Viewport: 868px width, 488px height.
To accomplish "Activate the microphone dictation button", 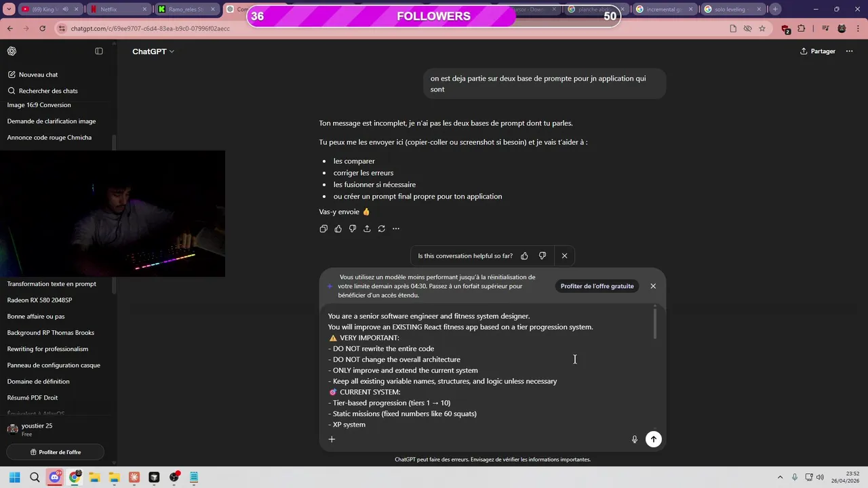I will click(635, 439).
